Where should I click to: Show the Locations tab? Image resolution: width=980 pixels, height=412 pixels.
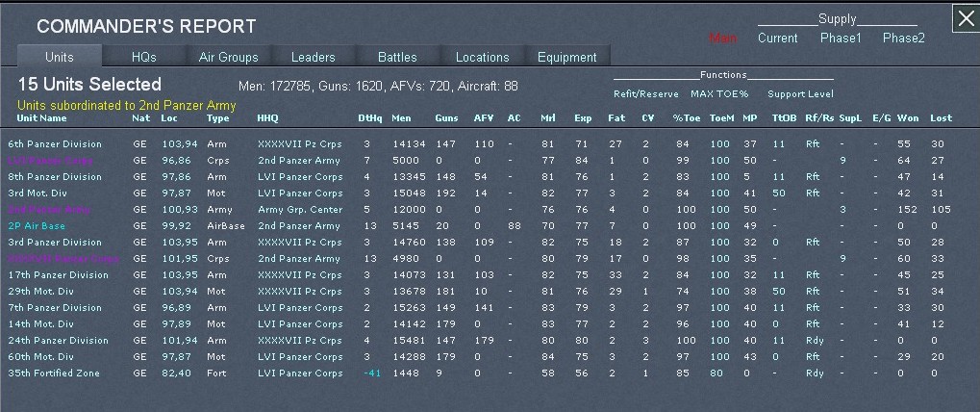coord(482,57)
